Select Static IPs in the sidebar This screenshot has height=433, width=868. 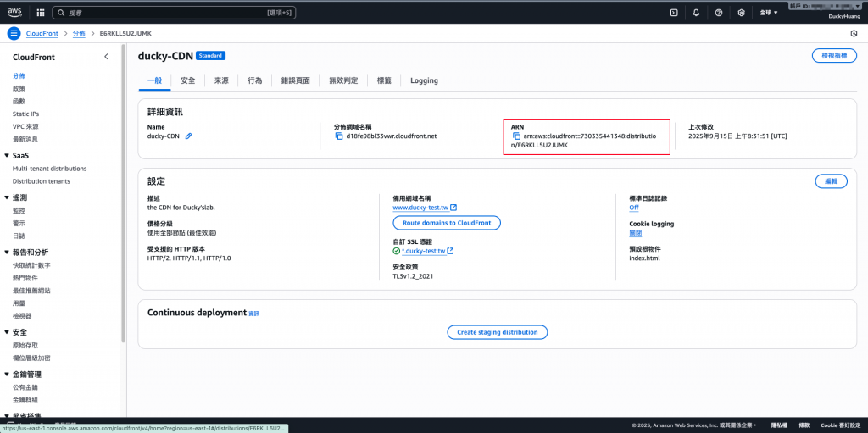(25, 114)
